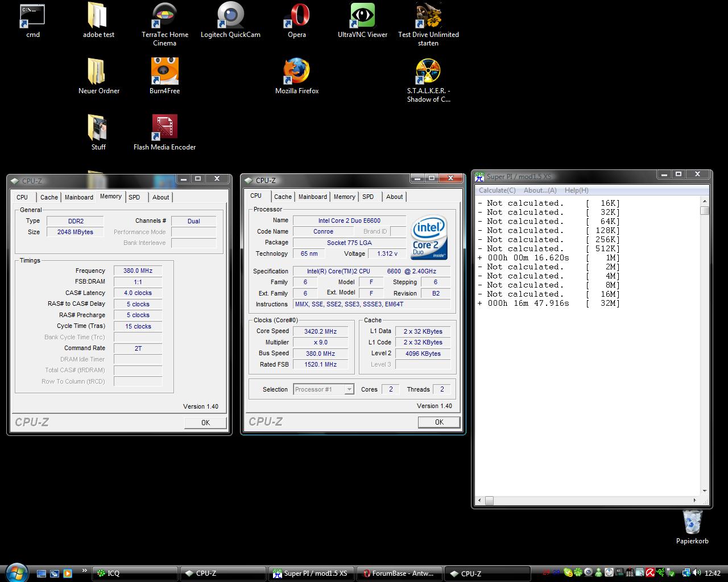Switch to ICQ taskbar button
The image size is (728, 582).
click(135, 573)
